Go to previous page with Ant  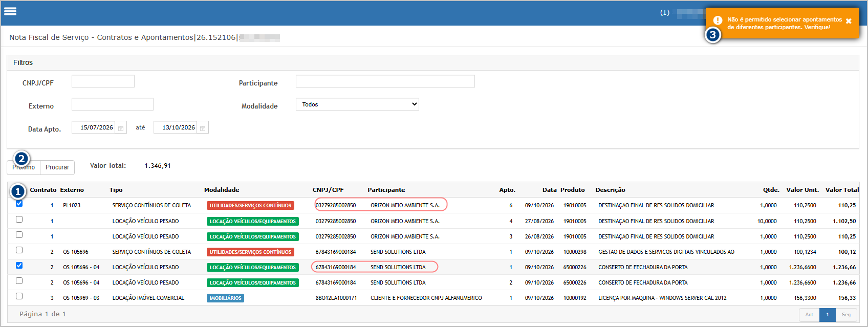(809, 315)
